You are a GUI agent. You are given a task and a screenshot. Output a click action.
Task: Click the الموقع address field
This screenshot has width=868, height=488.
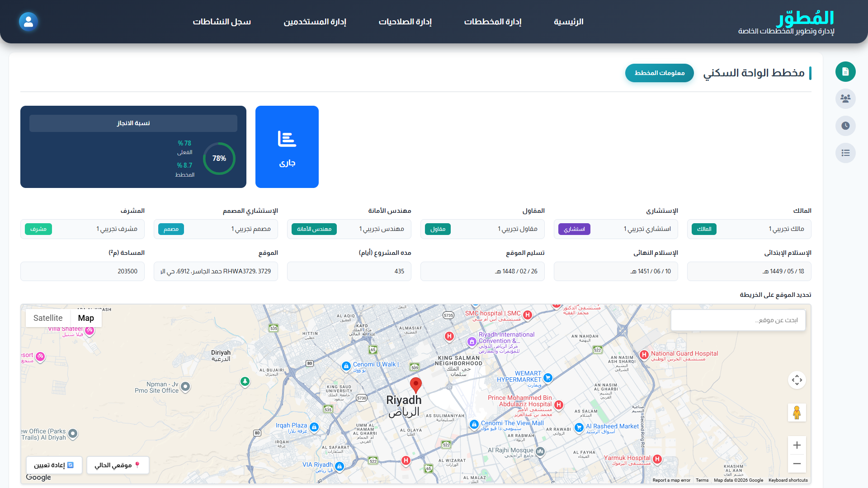pyautogui.click(x=216, y=271)
